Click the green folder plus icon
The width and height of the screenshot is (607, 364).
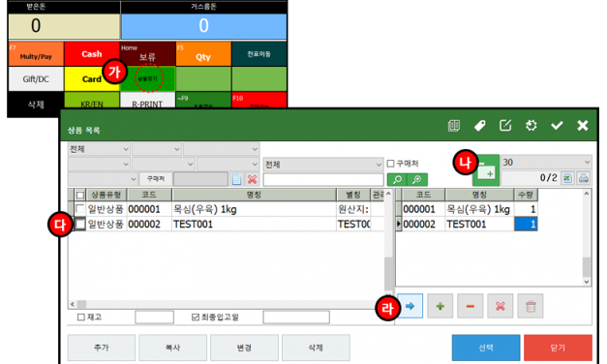click(486, 170)
